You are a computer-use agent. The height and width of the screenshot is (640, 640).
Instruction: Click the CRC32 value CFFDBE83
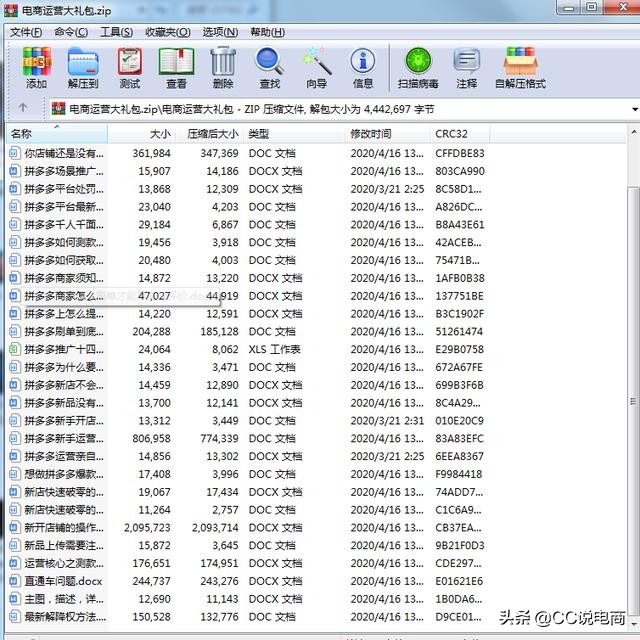pos(460,153)
